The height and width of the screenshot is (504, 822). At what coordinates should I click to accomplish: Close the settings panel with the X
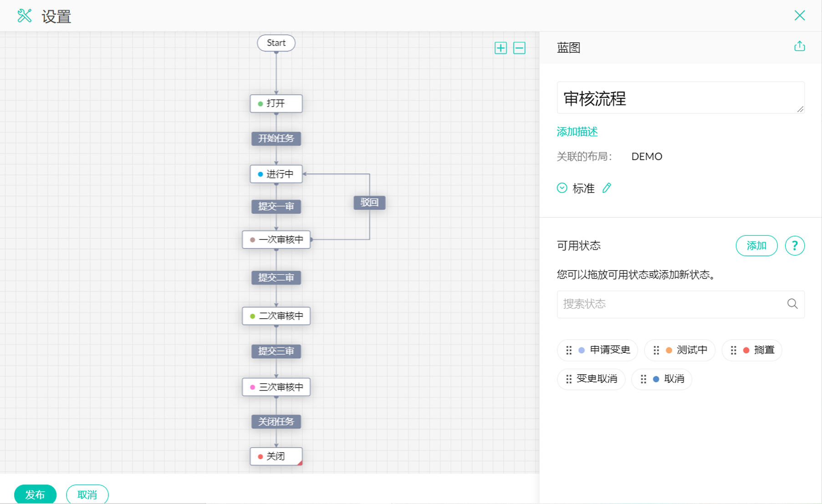click(800, 15)
